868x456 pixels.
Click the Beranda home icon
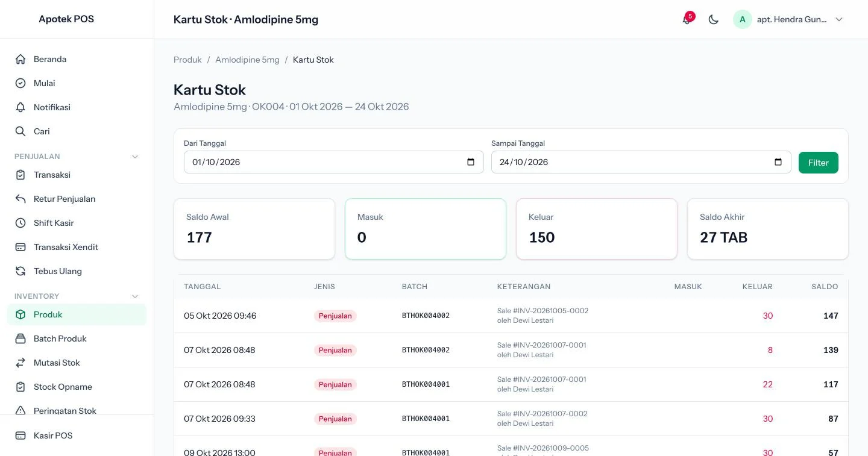click(20, 59)
